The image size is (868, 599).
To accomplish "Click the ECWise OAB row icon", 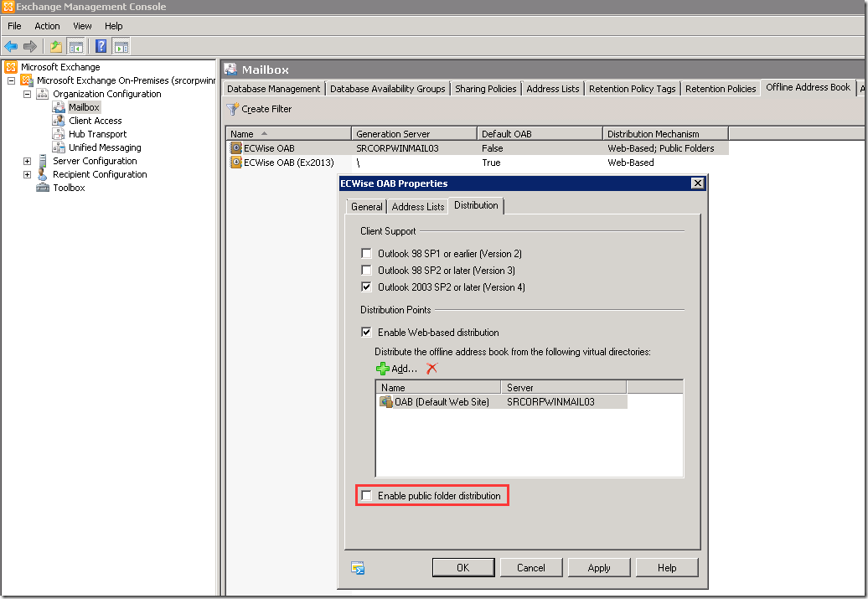I will pos(236,147).
